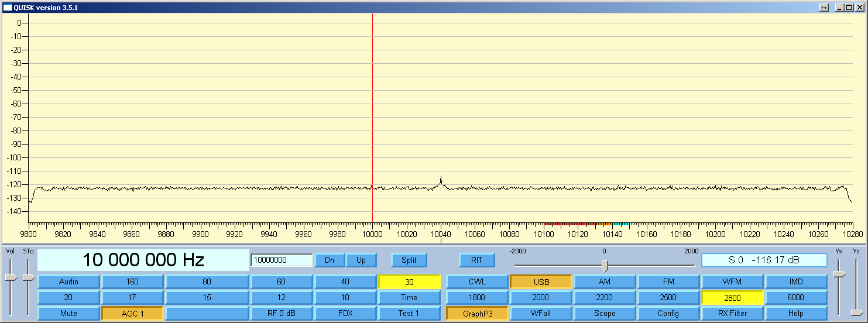Viewport: 868px width, 323px height.
Task: Select the Audio band button
Action: tap(68, 281)
